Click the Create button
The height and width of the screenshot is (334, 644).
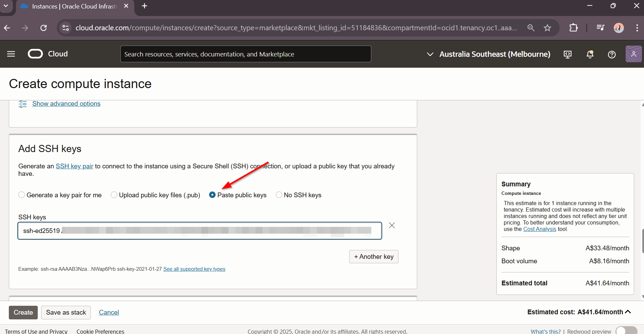23,313
